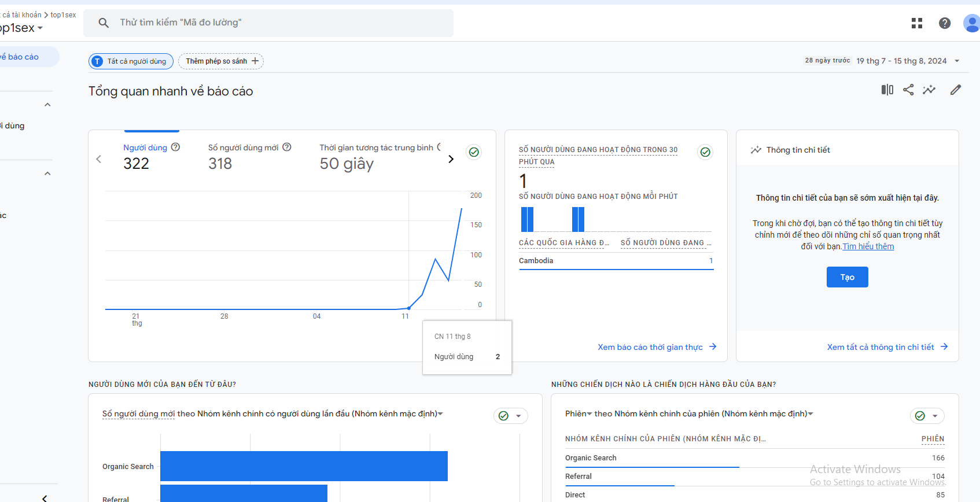Click checkmark icon on realtime users card
This screenshot has width=980, height=502.
coord(705,152)
